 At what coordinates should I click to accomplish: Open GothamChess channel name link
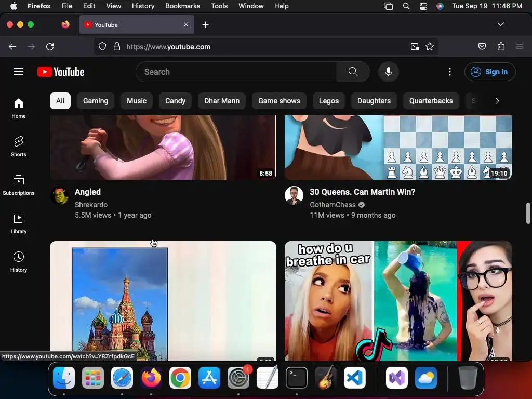coord(332,205)
